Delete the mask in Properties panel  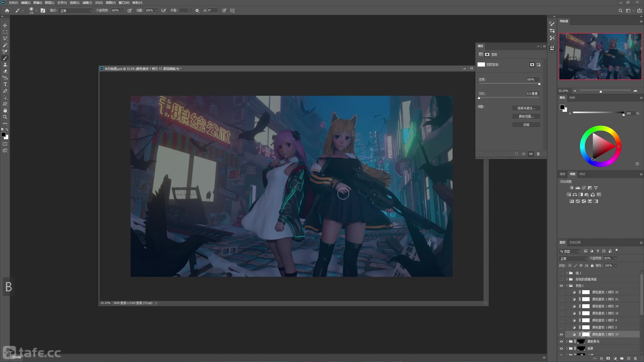coord(538,154)
